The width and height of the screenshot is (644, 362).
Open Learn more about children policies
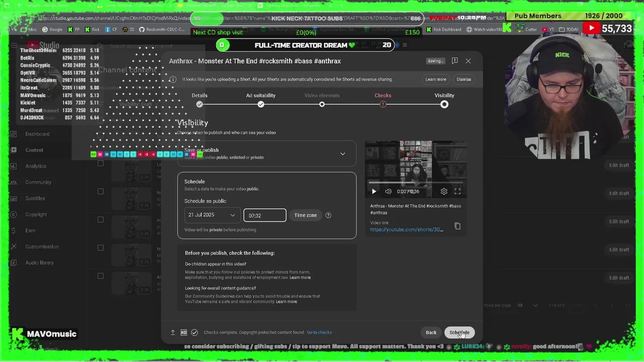300,278
